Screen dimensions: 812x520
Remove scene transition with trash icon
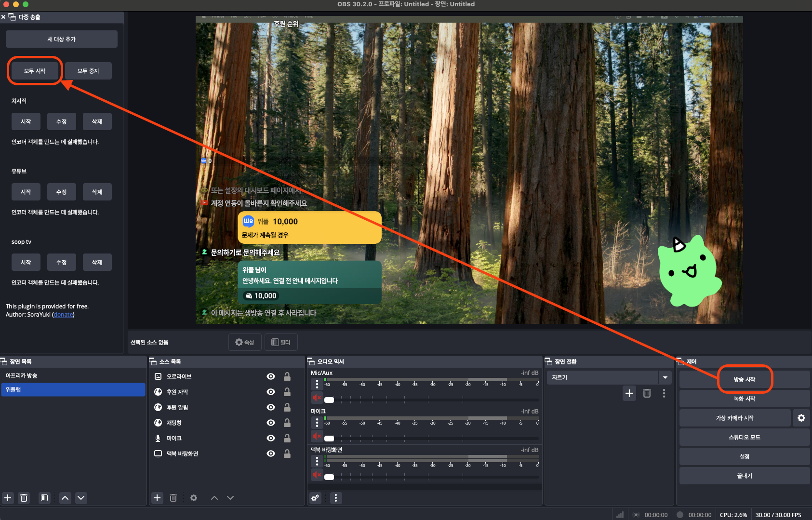pos(647,393)
